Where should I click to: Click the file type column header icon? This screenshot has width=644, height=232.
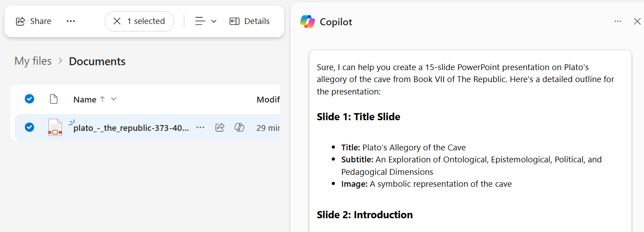(x=54, y=99)
